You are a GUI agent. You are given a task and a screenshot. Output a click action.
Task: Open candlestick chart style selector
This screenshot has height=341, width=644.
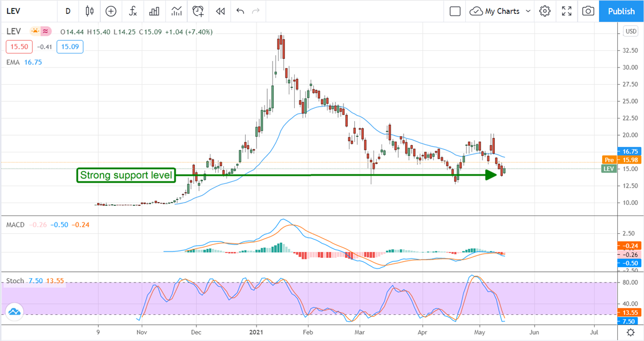(89, 11)
